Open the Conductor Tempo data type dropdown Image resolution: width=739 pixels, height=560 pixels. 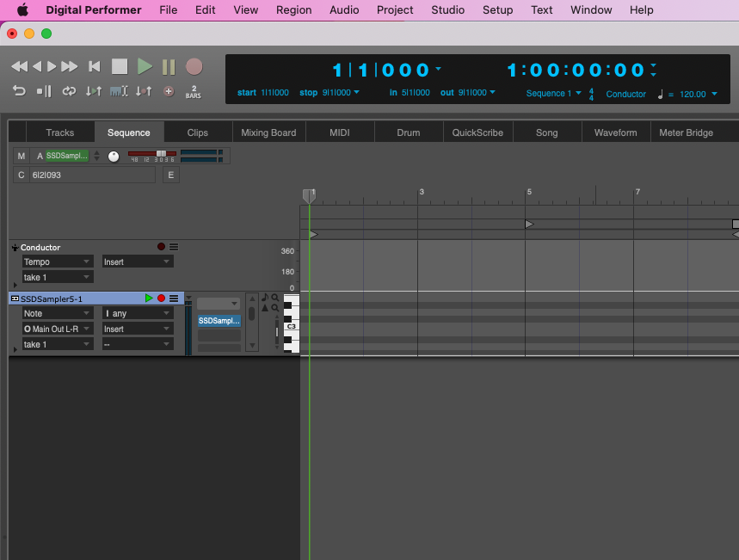[x=57, y=262]
